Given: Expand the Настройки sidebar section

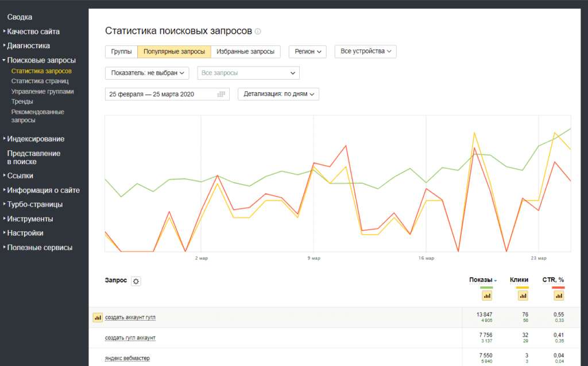Looking at the screenshot, I should pos(23,233).
